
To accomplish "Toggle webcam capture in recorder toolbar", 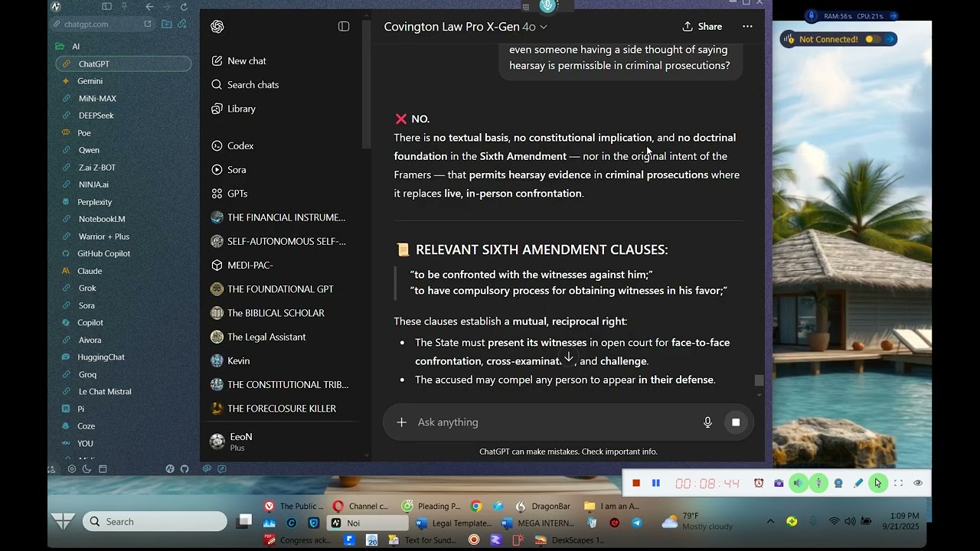I will point(838,483).
